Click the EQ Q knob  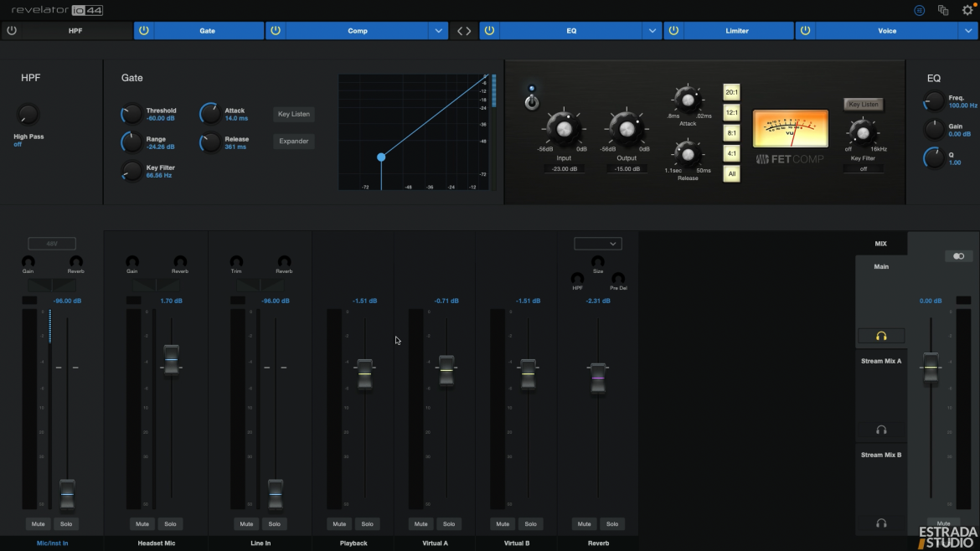(x=934, y=158)
